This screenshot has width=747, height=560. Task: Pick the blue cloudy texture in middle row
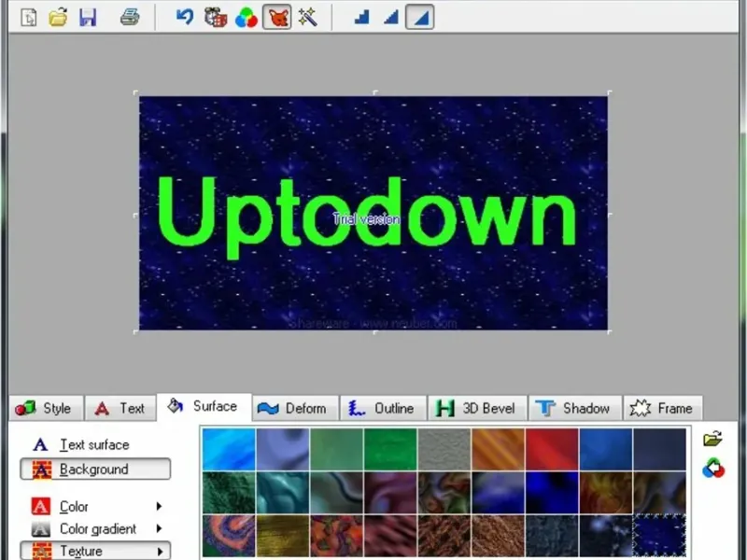pos(498,493)
